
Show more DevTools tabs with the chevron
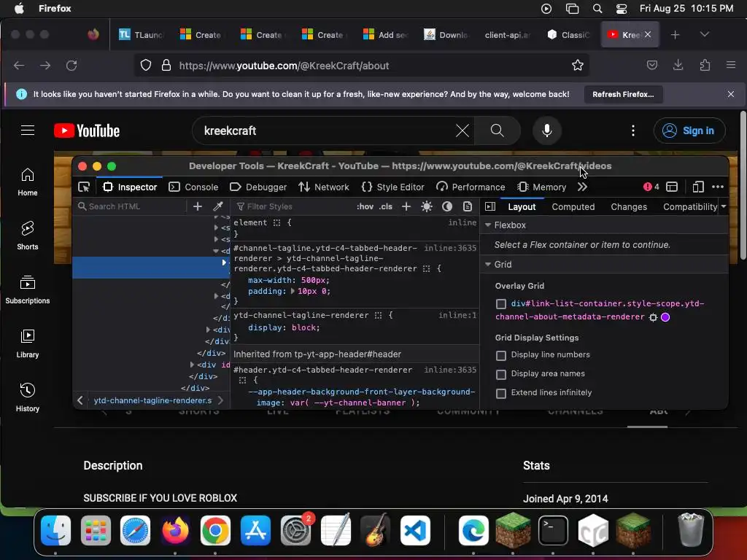pyautogui.click(x=582, y=187)
